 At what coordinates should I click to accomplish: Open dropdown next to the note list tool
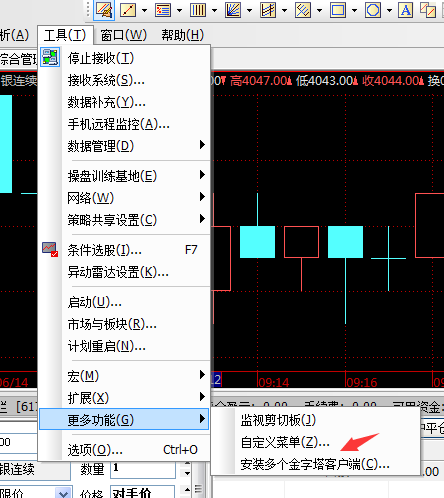179,10
